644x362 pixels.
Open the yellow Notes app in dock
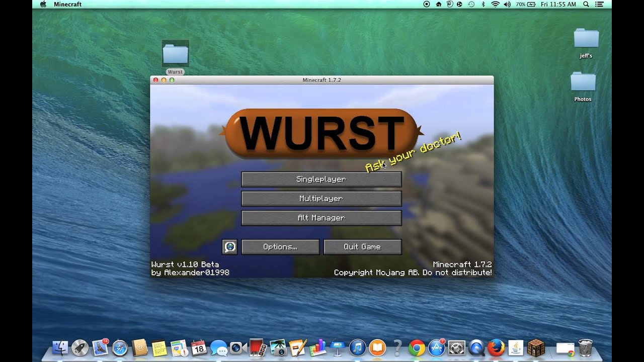click(159, 347)
